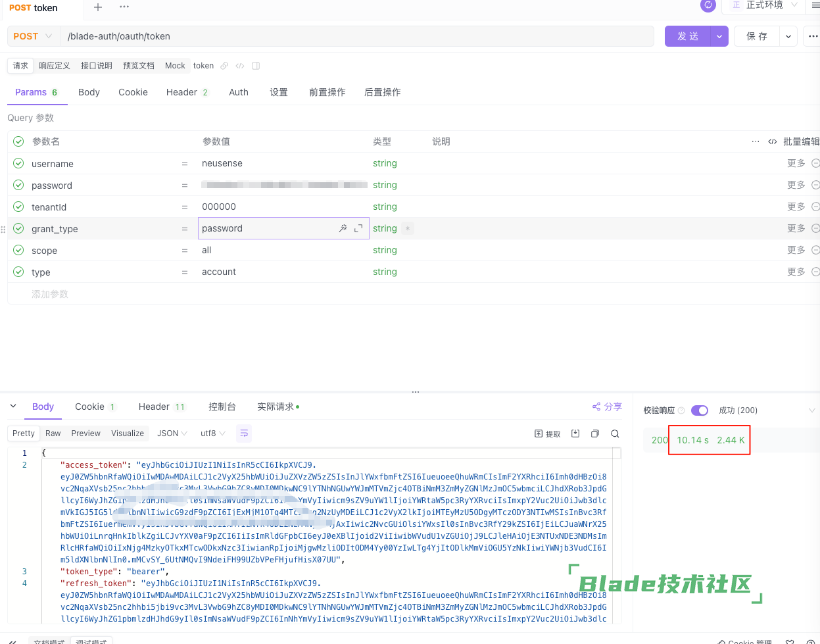Uncheck the tenantId parameter
This screenshot has width=820, height=644.
tap(18, 207)
